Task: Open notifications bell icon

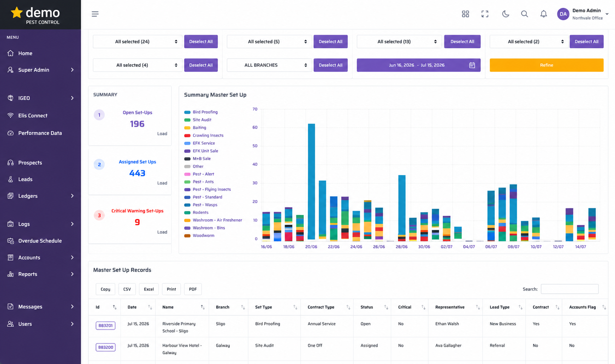Action: (544, 14)
